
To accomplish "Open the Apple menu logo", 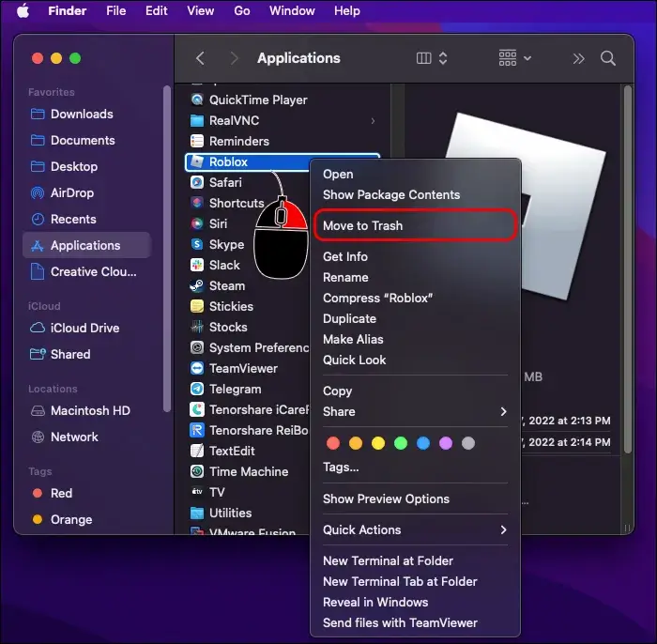I will pos(23,10).
